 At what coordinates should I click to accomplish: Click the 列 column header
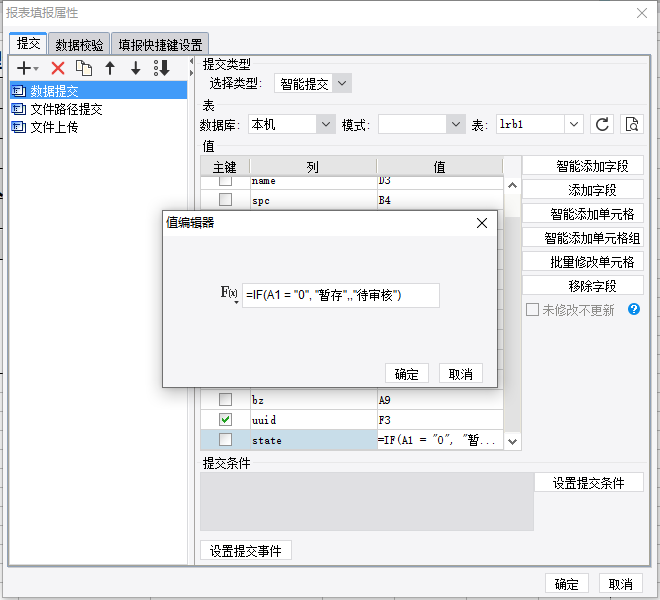pyautogui.click(x=313, y=167)
